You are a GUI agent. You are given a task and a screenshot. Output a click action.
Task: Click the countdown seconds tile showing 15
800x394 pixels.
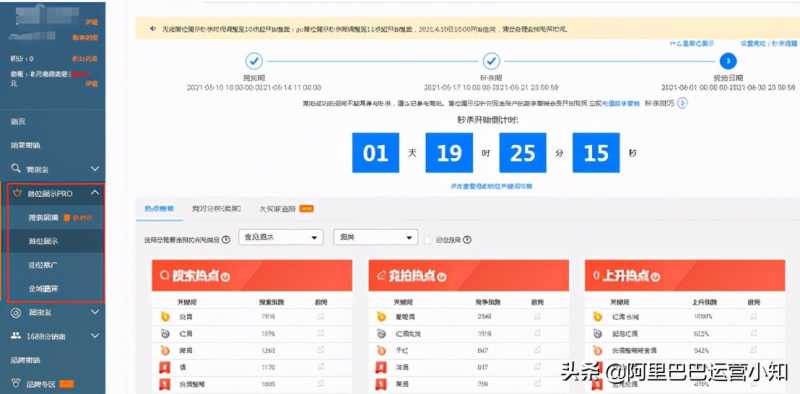[x=596, y=153]
